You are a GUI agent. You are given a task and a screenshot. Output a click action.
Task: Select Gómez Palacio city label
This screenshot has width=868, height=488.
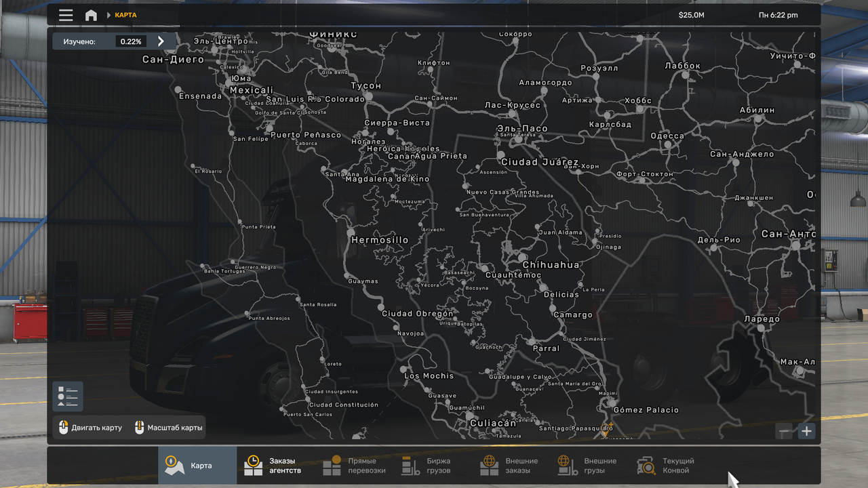[646, 410]
